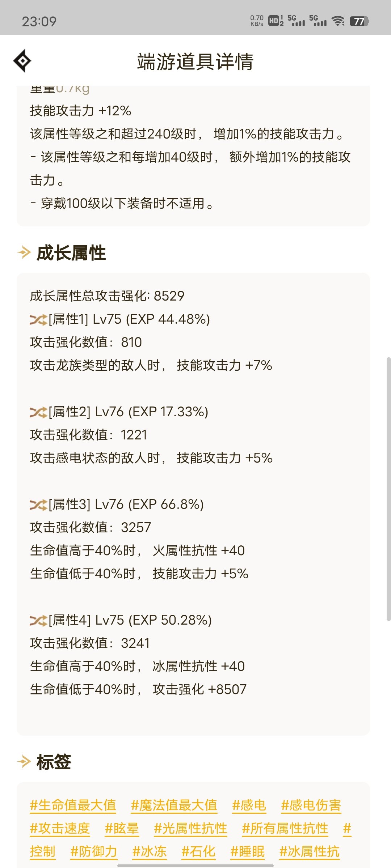Tap the diamond back icon in header
The image size is (391, 868).
coord(22,61)
